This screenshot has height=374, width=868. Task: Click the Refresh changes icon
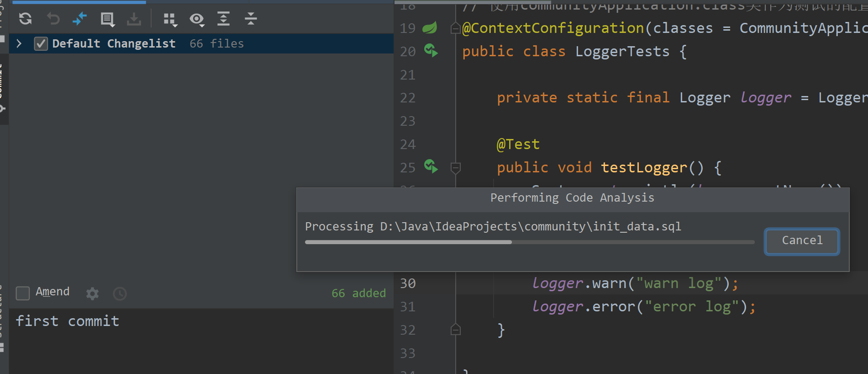click(x=26, y=19)
